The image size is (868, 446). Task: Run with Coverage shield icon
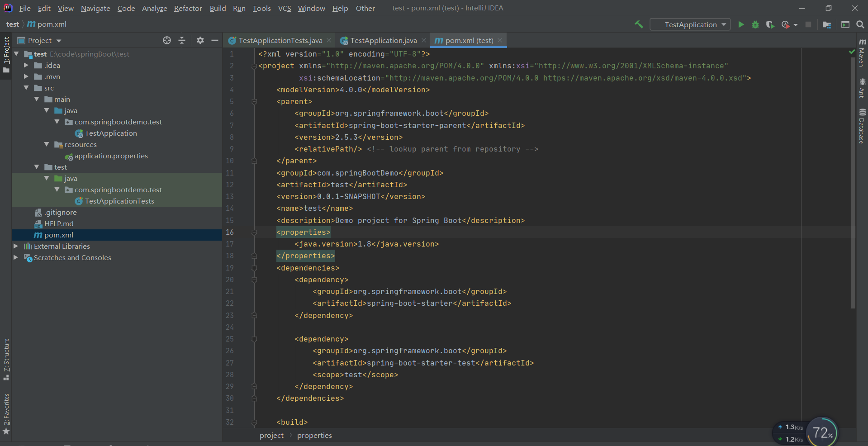point(770,24)
